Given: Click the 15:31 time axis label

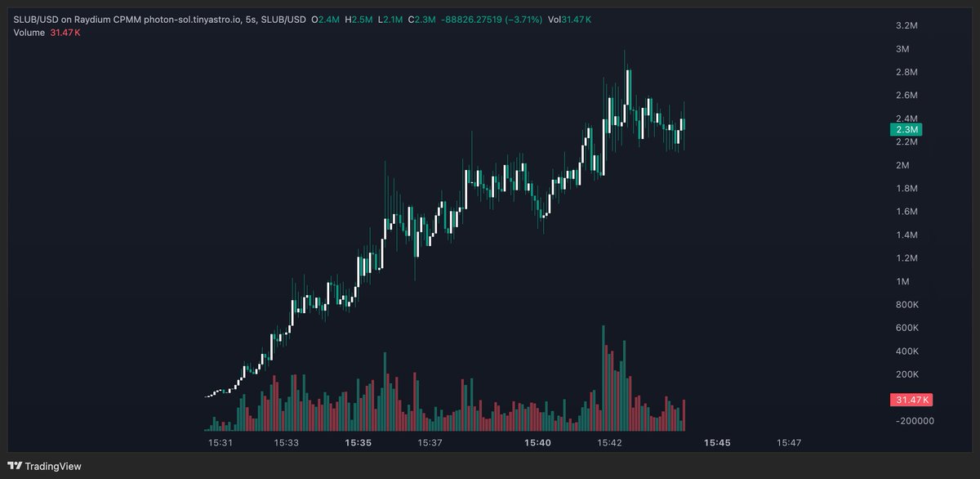Looking at the screenshot, I should tap(220, 442).
